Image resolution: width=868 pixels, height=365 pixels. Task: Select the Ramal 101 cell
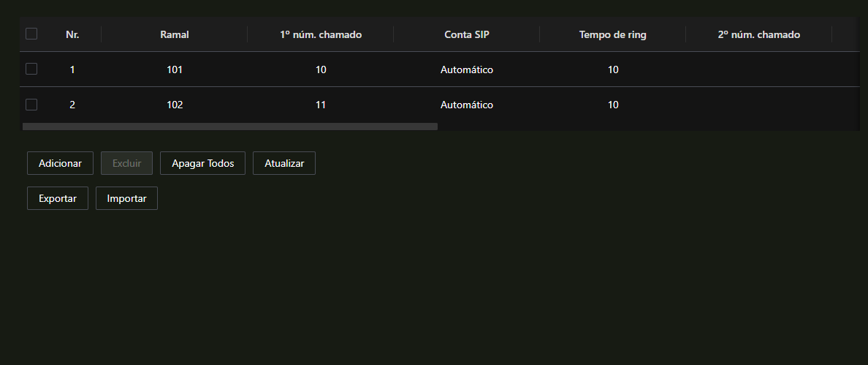pos(175,69)
